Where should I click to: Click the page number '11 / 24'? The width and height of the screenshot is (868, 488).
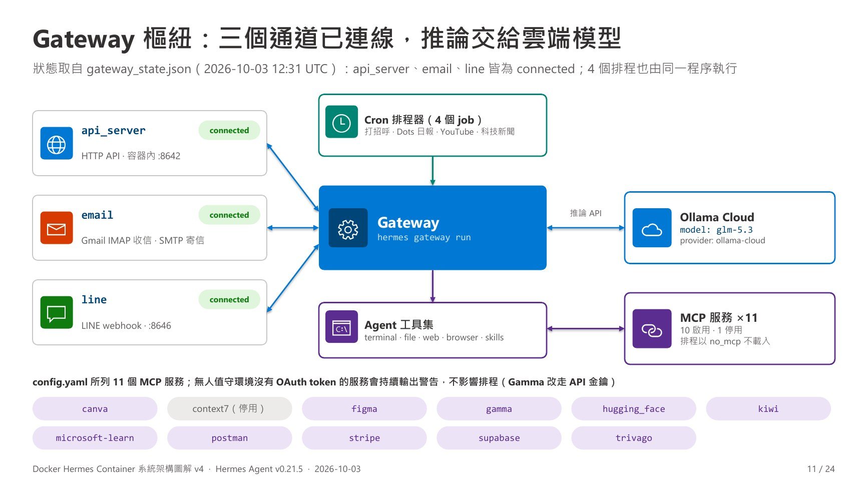click(x=821, y=469)
